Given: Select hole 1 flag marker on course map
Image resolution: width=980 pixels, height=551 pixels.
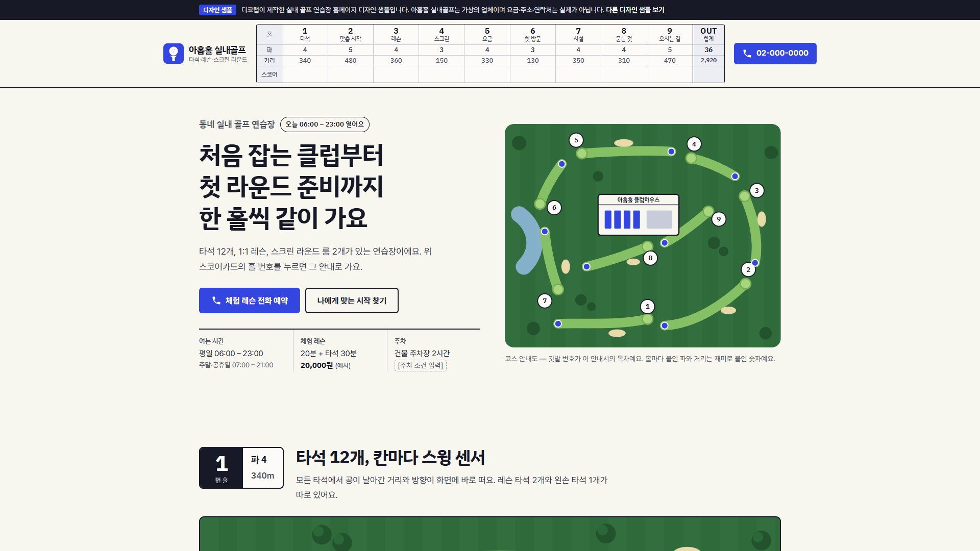Looking at the screenshot, I should [x=647, y=307].
